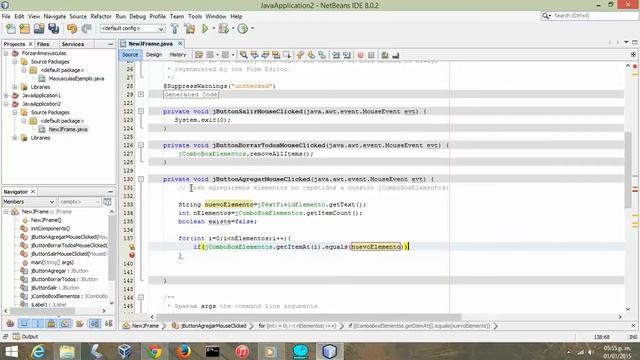This screenshot has width=640, height=360.
Task: Click the editor vertical scrollbar thumb
Action: coord(628,169)
